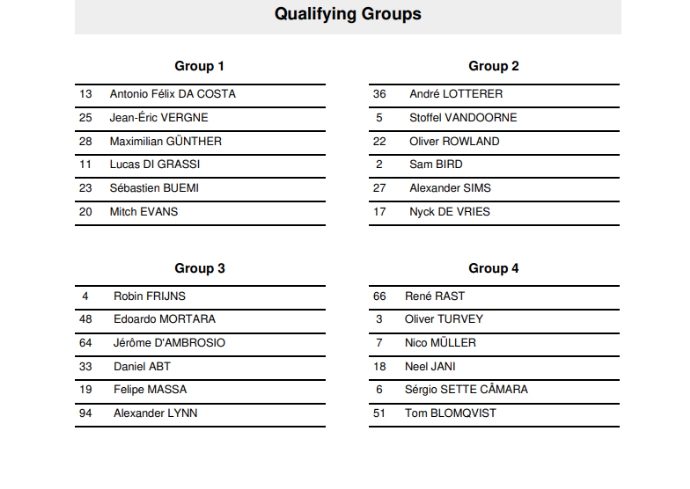
Task: Select the Group 1 title
Action: click(x=199, y=66)
